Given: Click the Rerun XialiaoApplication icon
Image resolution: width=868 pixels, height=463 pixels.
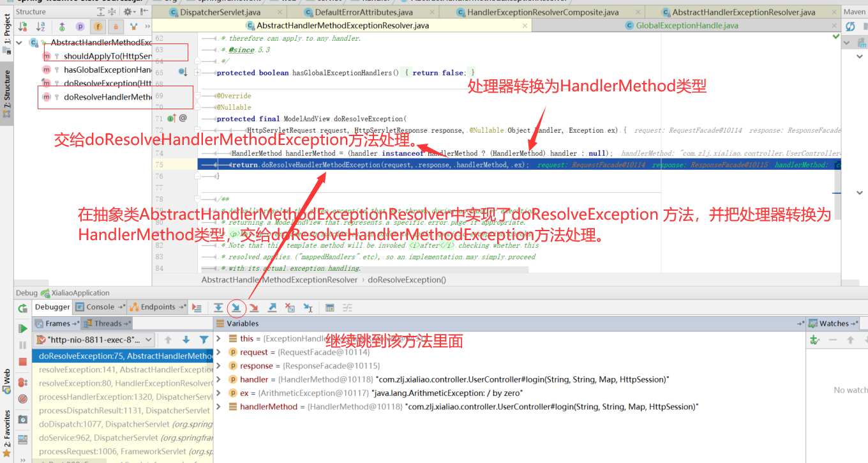Looking at the screenshot, I should pos(23,308).
